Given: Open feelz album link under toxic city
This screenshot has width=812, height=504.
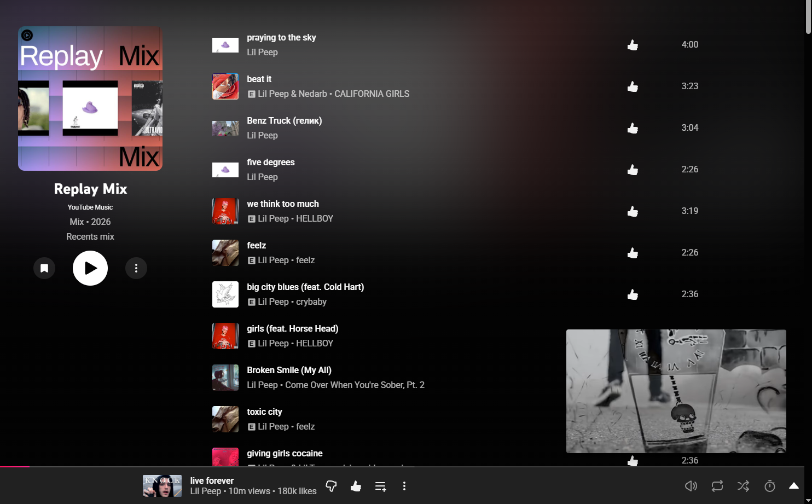Looking at the screenshot, I should [x=305, y=426].
